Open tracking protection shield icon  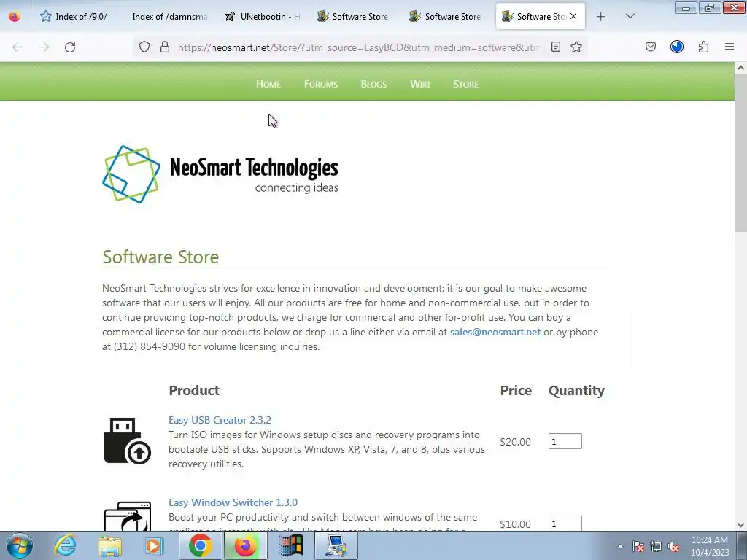click(x=144, y=47)
